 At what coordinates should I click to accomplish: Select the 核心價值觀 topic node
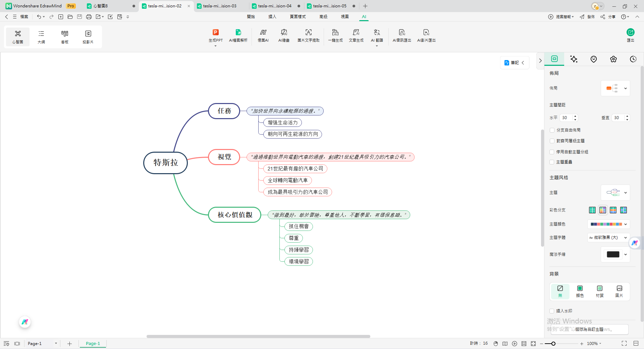click(235, 215)
